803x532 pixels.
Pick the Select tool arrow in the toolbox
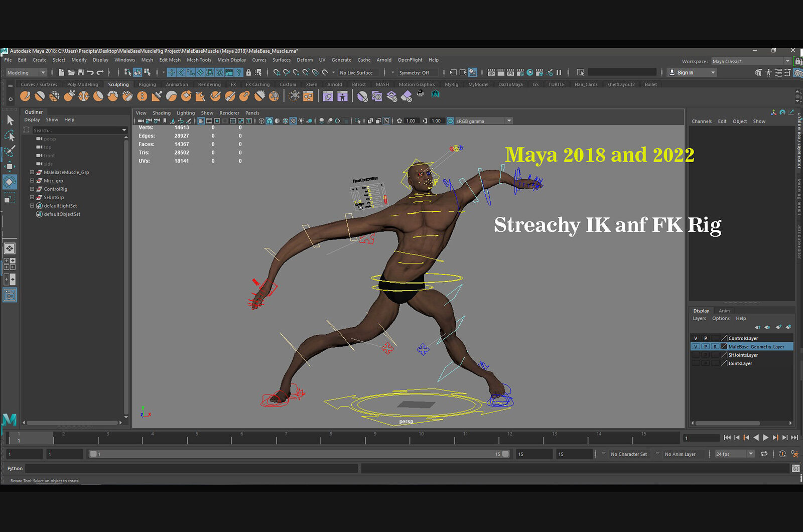pos(10,120)
